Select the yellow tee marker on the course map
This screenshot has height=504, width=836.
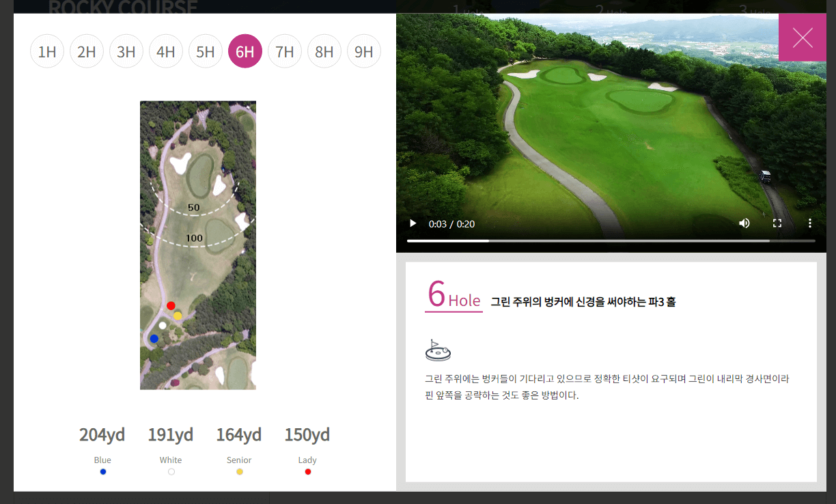[x=178, y=316]
